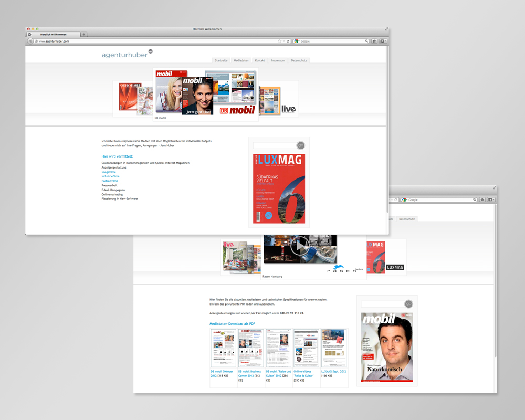Screen dimensions: 525x420
Task: Open the Kontakt navigation tab
Action: 260,60
